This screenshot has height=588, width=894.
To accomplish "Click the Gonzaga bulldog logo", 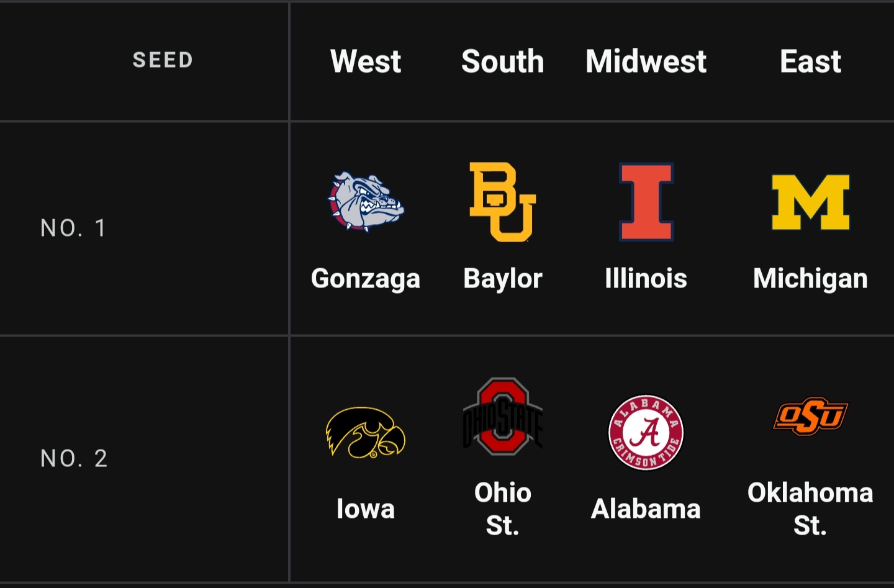I will click(366, 202).
